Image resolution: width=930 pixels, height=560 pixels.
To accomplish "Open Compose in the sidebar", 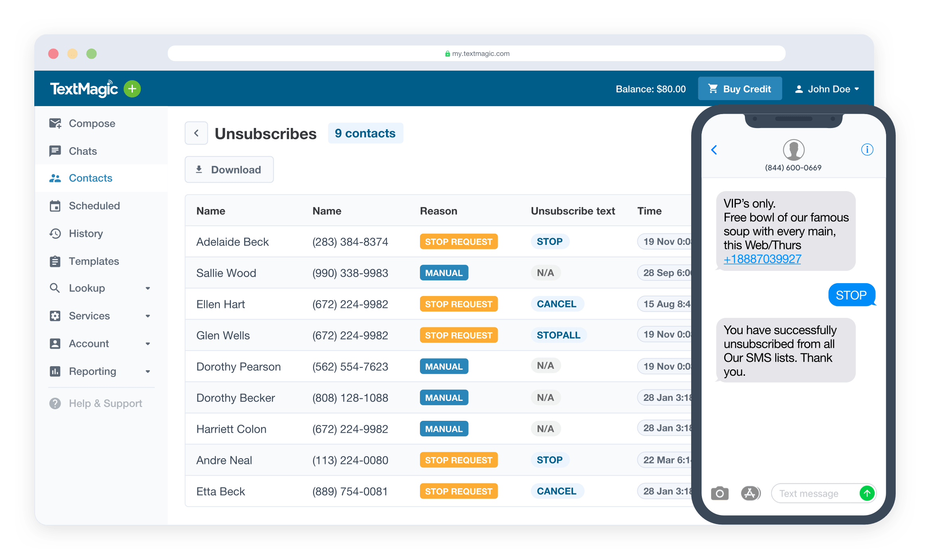I will click(x=101, y=123).
